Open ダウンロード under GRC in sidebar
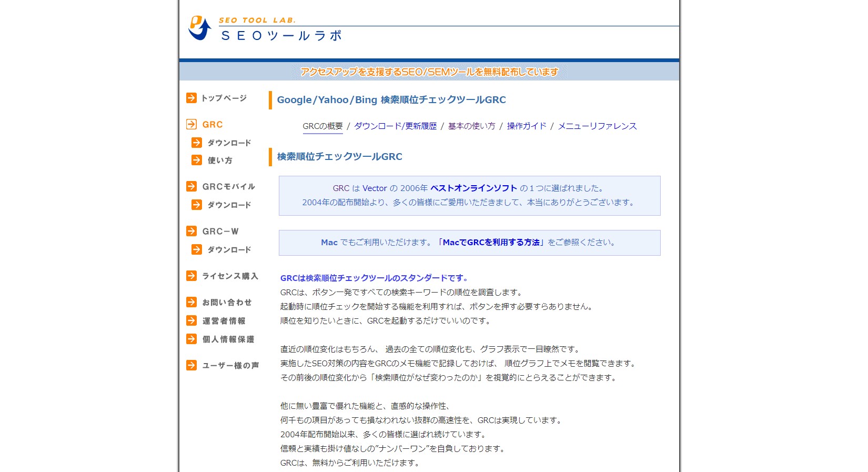 click(x=229, y=143)
